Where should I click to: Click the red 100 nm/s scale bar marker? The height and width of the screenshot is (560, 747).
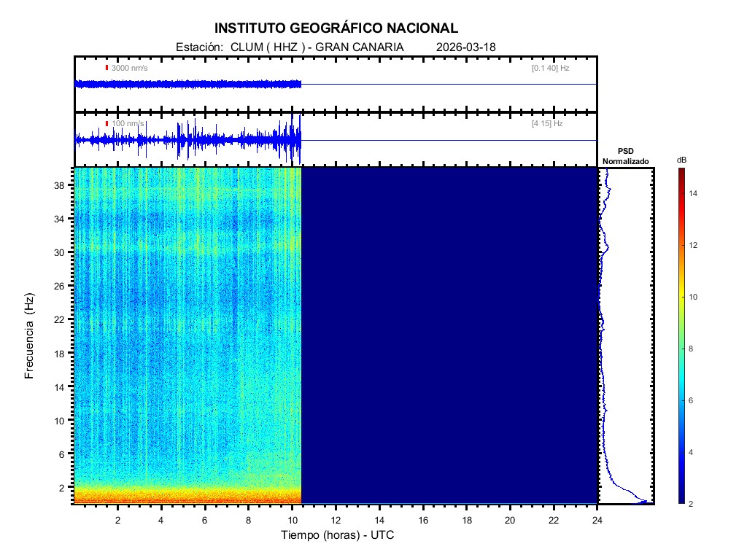tap(107, 124)
